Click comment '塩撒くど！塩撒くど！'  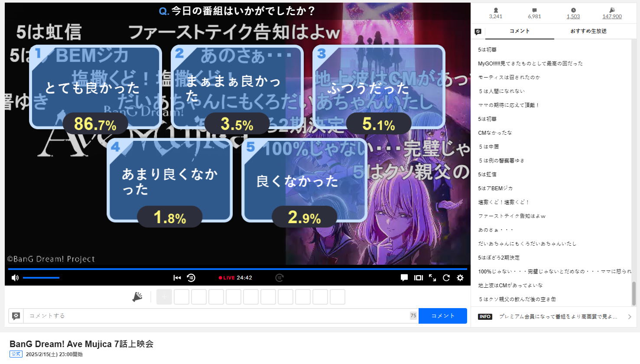[x=504, y=202]
